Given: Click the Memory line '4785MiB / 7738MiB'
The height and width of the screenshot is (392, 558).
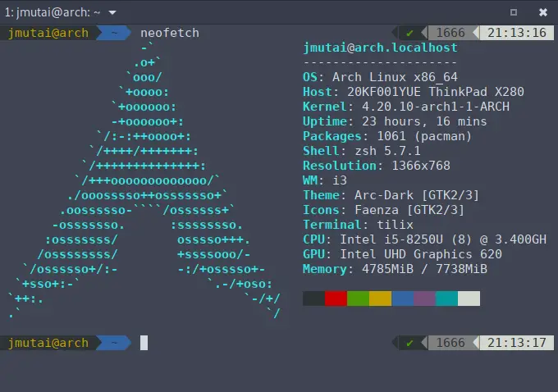Looking at the screenshot, I should tap(395, 269).
